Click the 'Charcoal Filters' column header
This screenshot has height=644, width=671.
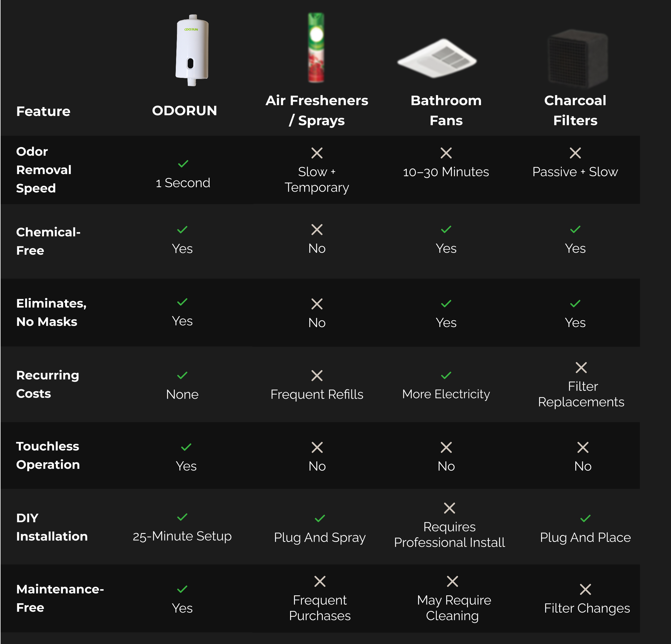(575, 110)
